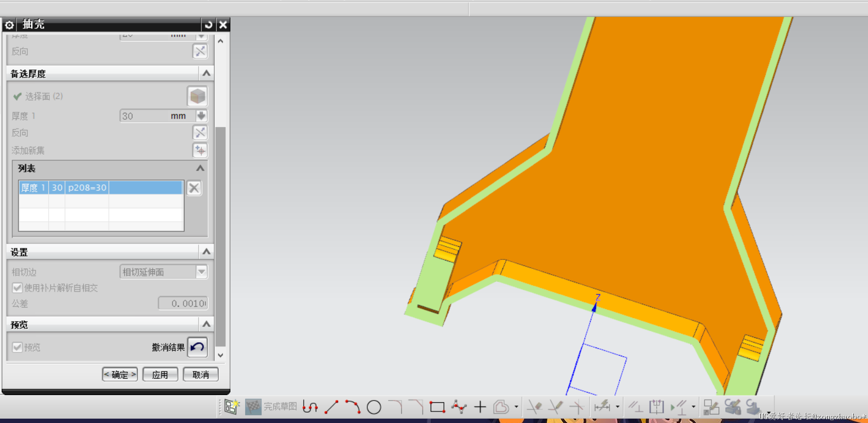Select the Chamfer sketch tool
The image size is (868, 423).
pos(416,407)
